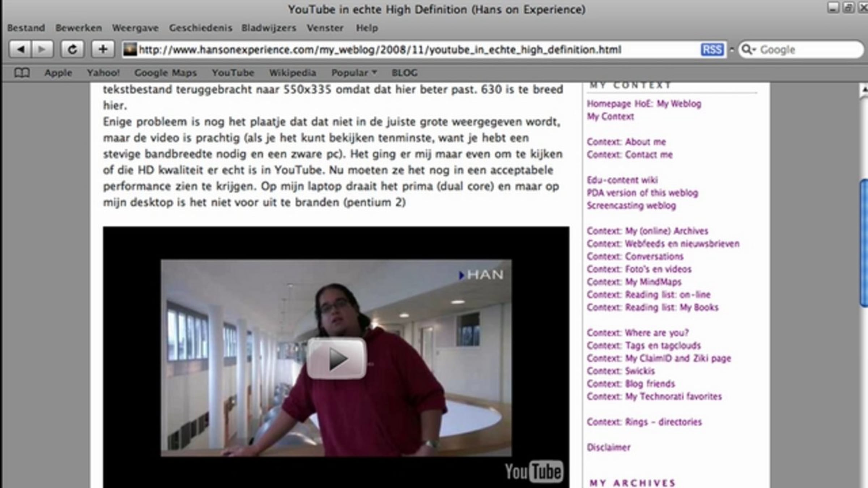Open the Help menu
868x488 pixels.
(367, 28)
